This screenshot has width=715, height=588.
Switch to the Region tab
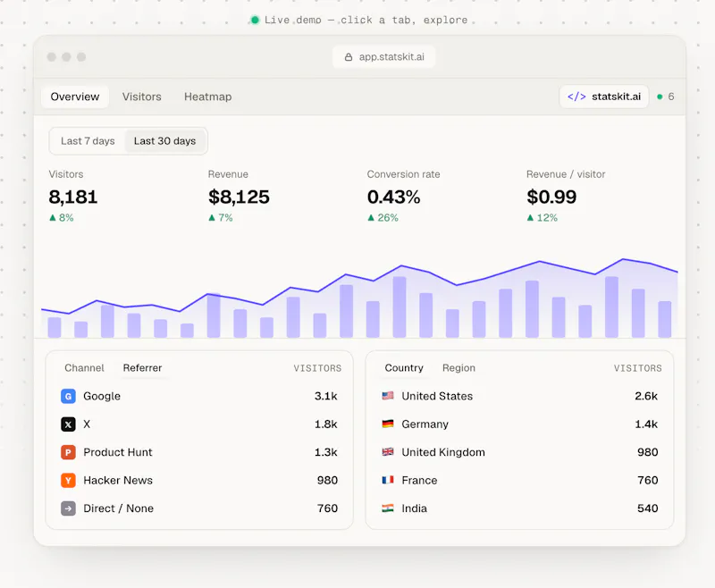(x=458, y=368)
